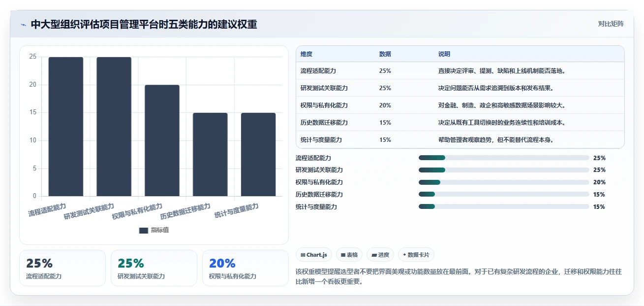Viewport: 644px width, 306px height.
Task: Open the 25% 流程适配能力 data card
Action: coord(62,268)
